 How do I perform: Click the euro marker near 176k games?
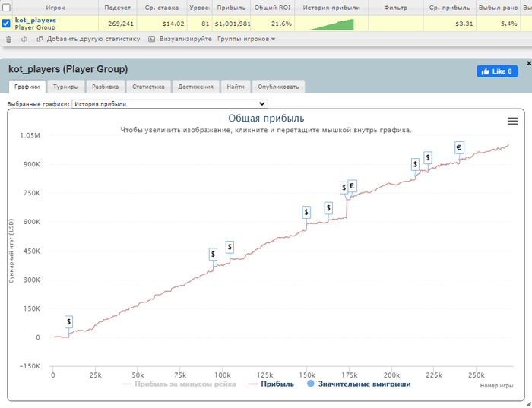(352, 185)
